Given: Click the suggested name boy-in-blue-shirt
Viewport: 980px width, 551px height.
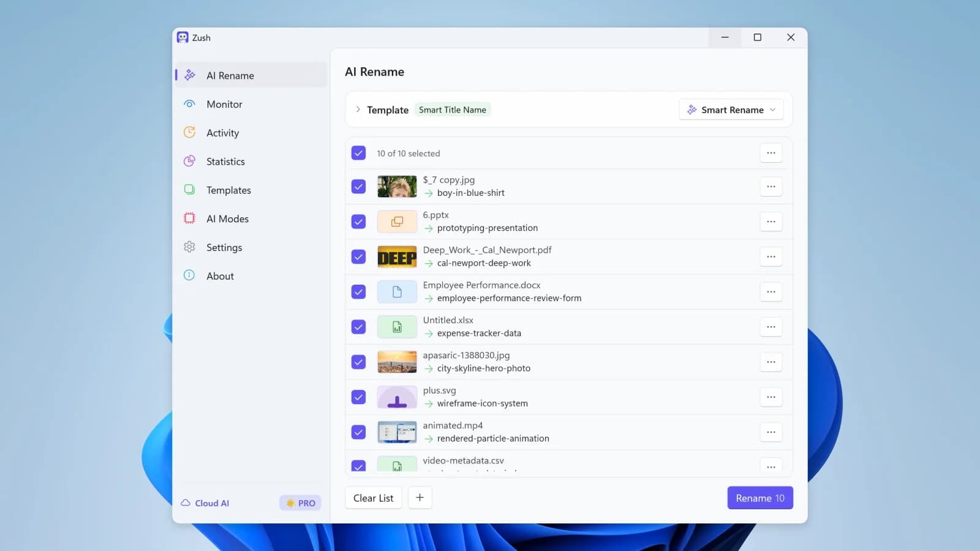Looking at the screenshot, I should click(x=471, y=193).
